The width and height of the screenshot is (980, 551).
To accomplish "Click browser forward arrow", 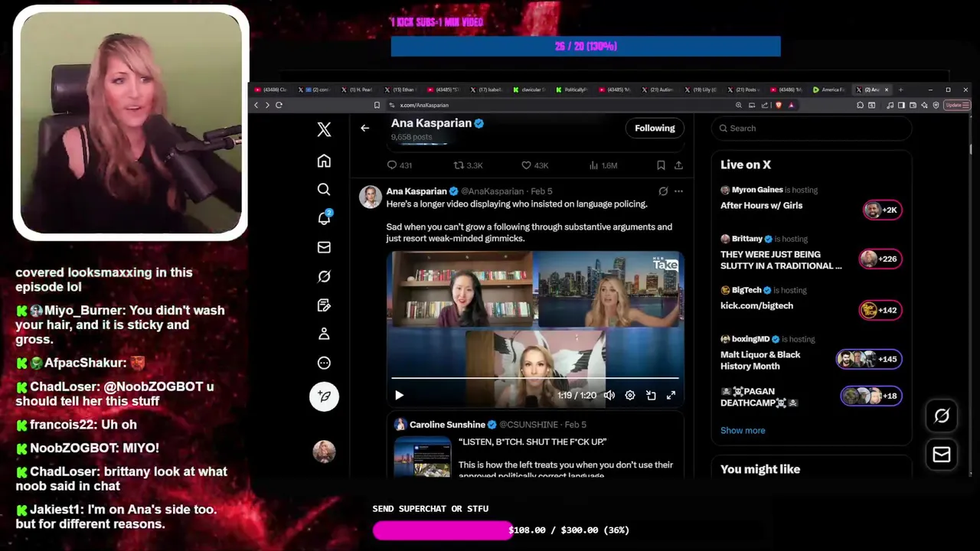I will pos(267,105).
